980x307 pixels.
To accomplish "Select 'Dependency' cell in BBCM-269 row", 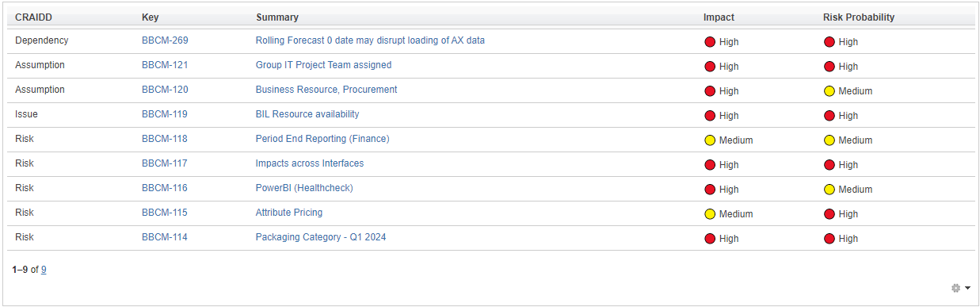I will click(x=42, y=40).
